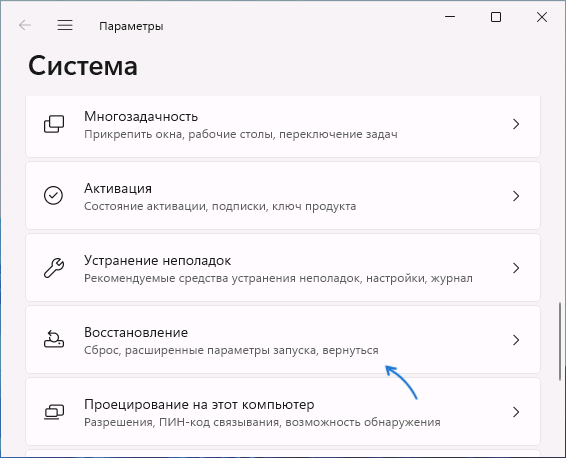
Task: Expand the Активация chevron arrow
Action: [516, 196]
